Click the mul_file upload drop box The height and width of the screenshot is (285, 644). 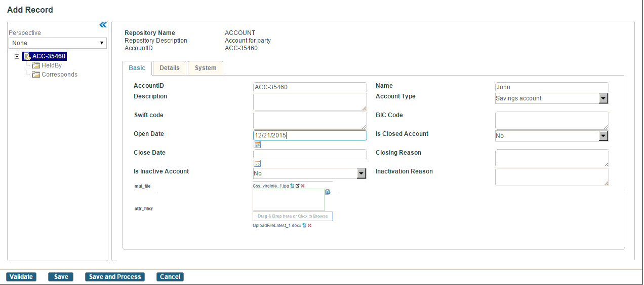(289, 200)
